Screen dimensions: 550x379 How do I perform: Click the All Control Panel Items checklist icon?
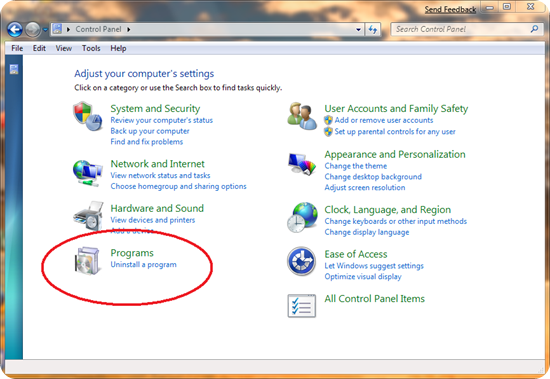pos(302,306)
